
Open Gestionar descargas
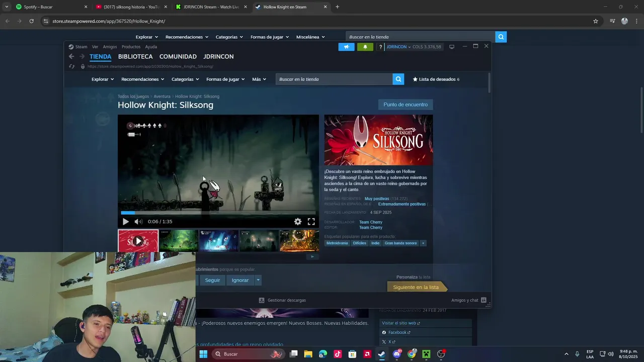(282, 300)
